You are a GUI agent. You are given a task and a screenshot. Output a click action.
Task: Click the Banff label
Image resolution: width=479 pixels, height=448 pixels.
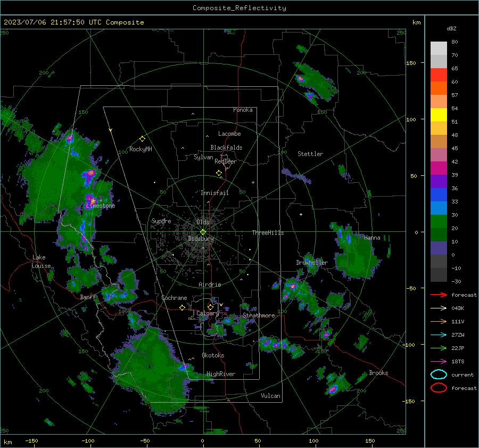coord(88,297)
